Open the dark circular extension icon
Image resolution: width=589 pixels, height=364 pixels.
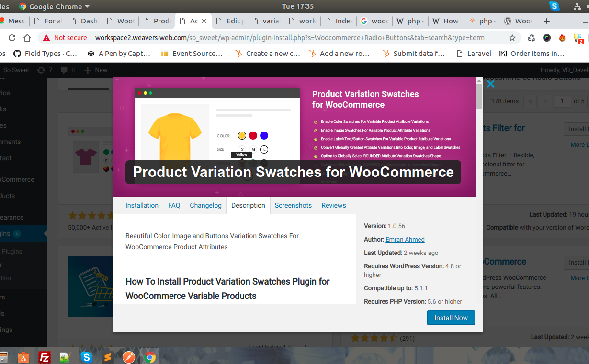click(x=547, y=38)
